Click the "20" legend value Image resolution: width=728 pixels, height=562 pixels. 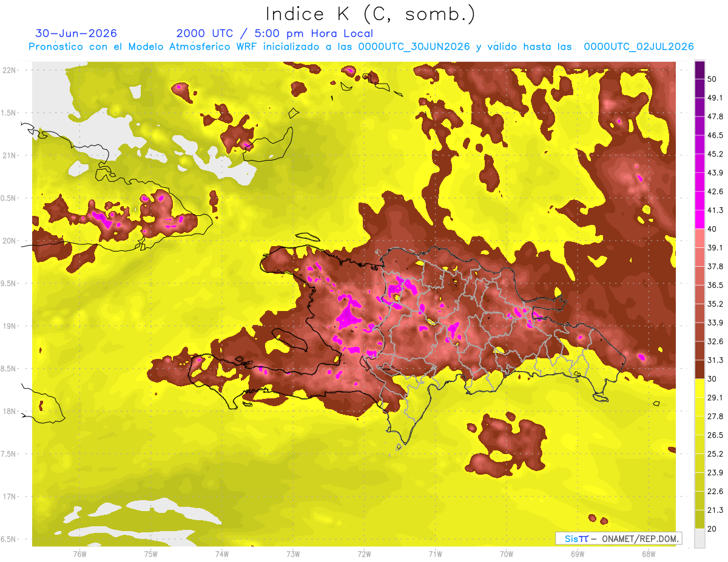click(x=713, y=528)
